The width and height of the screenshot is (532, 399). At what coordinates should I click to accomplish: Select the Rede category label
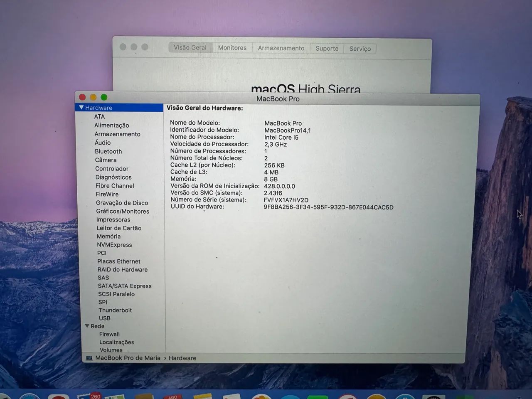click(98, 326)
